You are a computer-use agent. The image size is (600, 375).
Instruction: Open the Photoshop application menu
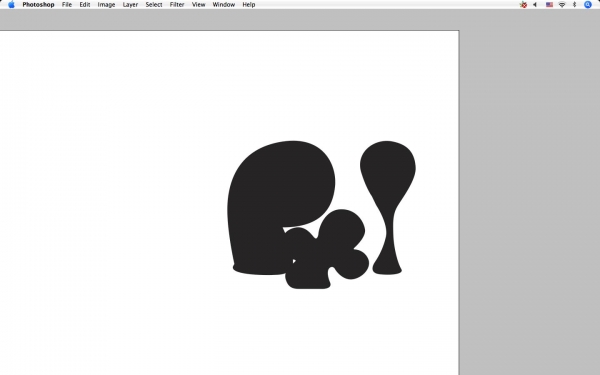pyautogui.click(x=38, y=5)
